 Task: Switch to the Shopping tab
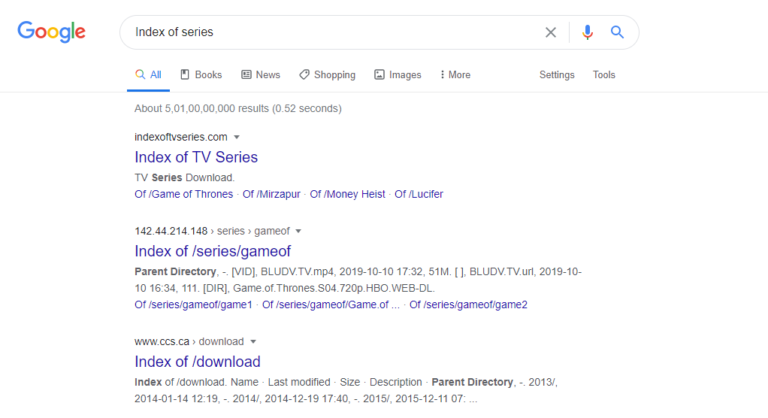coord(327,74)
